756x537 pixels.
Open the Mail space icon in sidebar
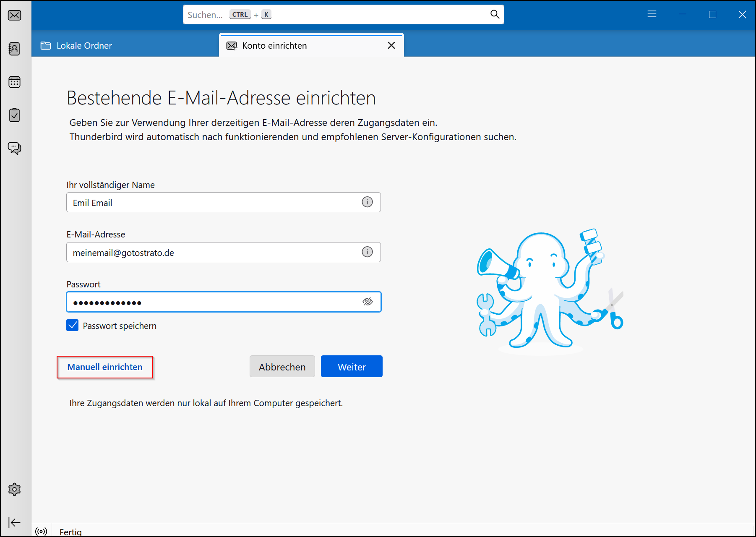15,16
